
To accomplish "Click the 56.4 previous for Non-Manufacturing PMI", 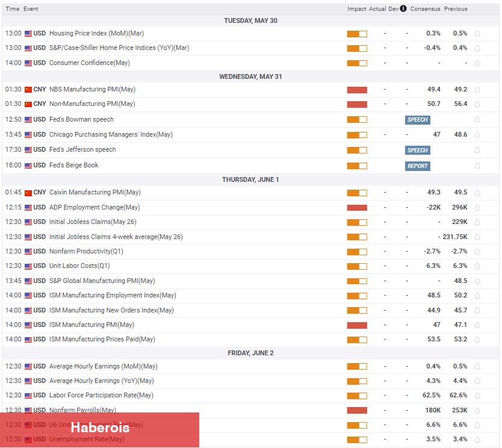I will 460,104.
